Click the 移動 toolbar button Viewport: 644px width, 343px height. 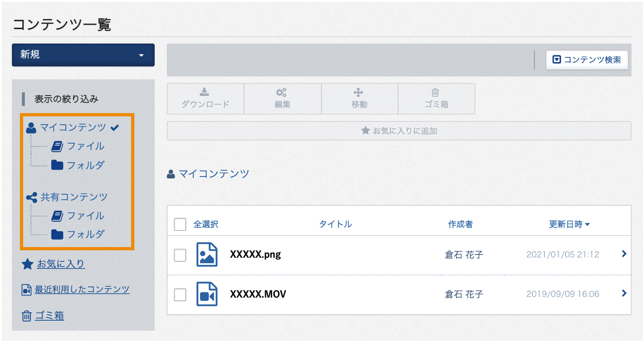359,99
